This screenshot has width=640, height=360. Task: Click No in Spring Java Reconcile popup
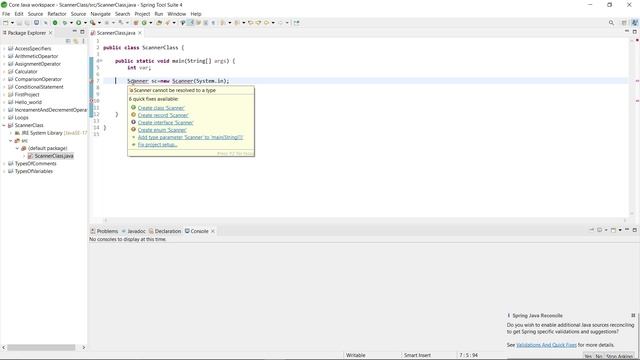point(598,356)
